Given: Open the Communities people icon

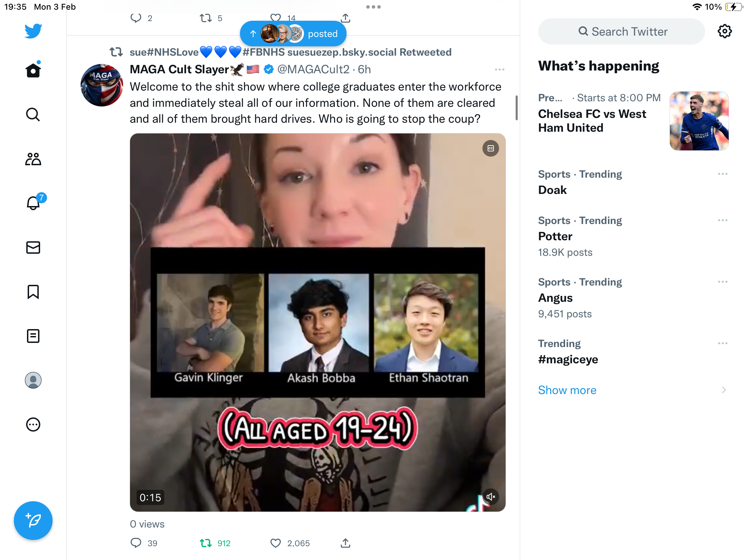Looking at the screenshot, I should tap(33, 159).
